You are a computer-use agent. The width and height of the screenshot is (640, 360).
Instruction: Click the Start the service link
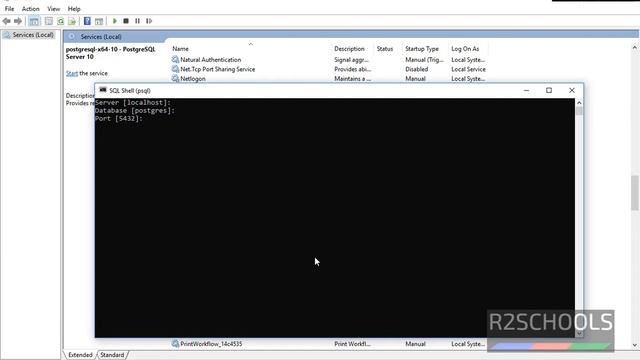[72, 73]
